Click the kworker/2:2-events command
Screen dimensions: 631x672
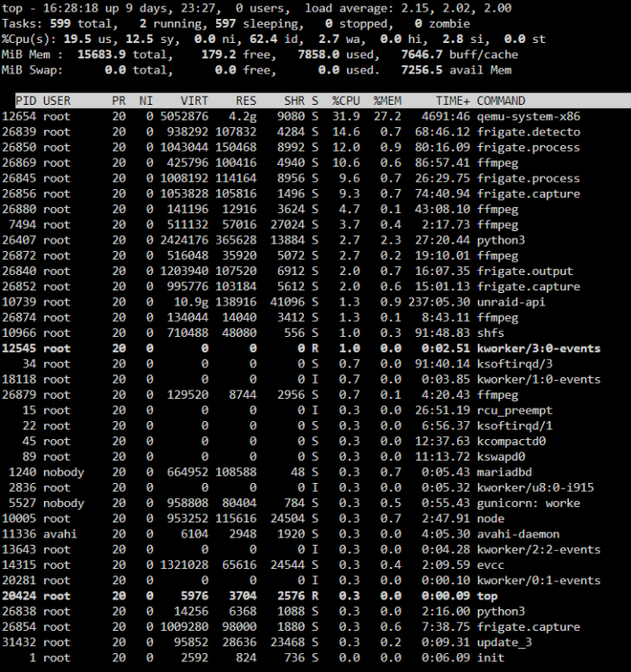pyautogui.click(x=539, y=549)
